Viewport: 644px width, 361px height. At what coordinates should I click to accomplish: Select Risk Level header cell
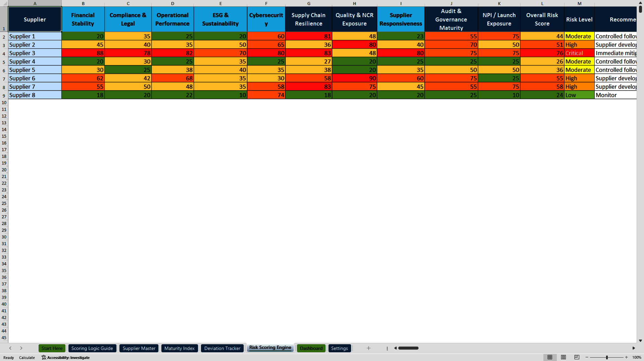(x=579, y=19)
